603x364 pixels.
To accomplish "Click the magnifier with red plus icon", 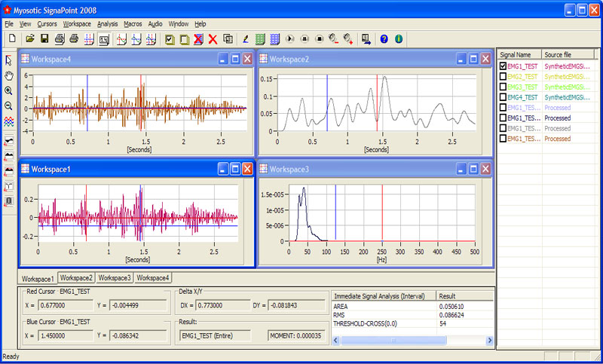I will pyautogui.click(x=348, y=39).
